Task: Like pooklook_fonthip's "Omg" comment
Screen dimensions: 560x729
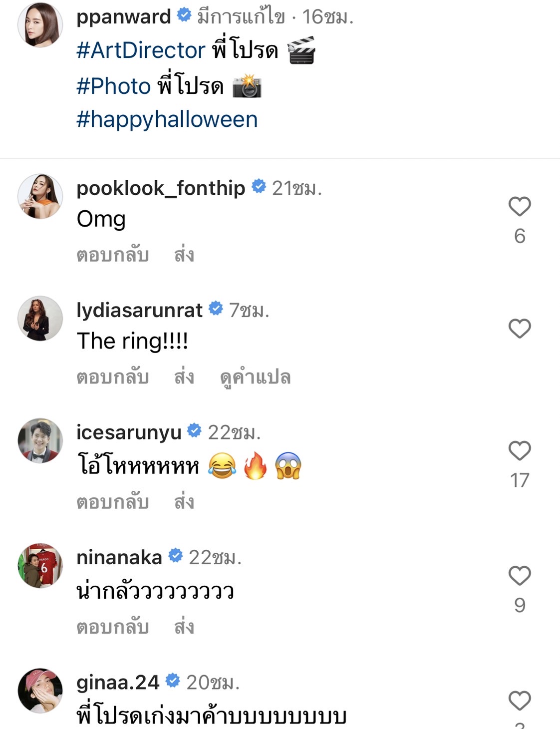Action: (519, 206)
